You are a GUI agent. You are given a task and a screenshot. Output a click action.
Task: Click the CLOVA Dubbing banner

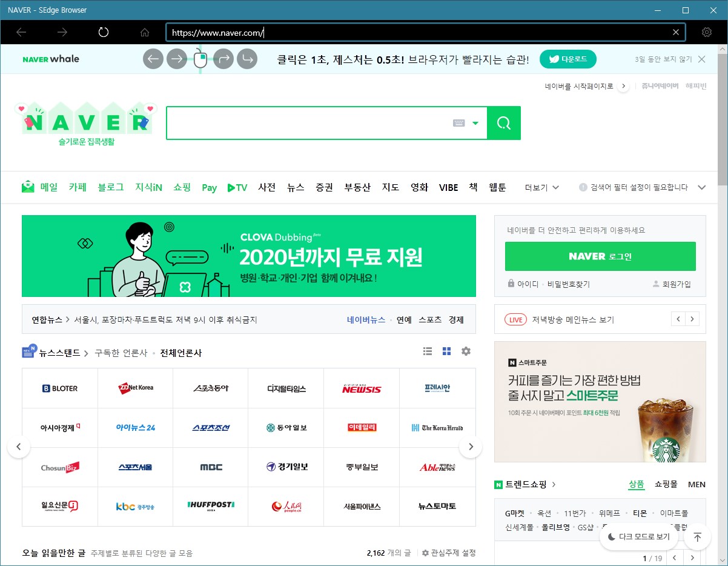coord(249,256)
